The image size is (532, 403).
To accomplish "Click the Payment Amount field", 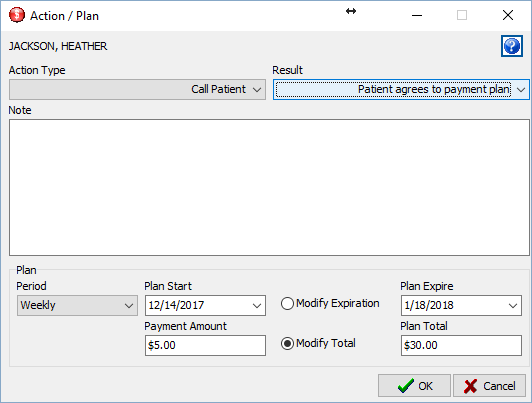I will point(205,345).
